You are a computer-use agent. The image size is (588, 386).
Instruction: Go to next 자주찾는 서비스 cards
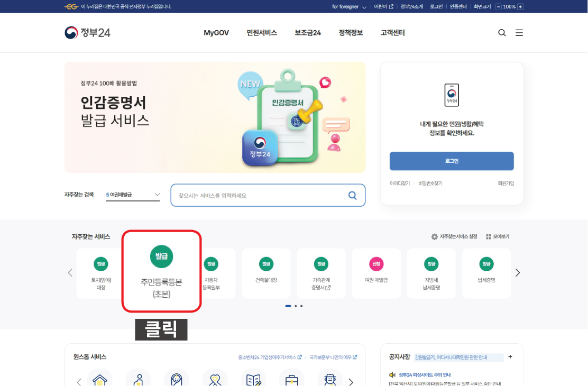tap(518, 273)
